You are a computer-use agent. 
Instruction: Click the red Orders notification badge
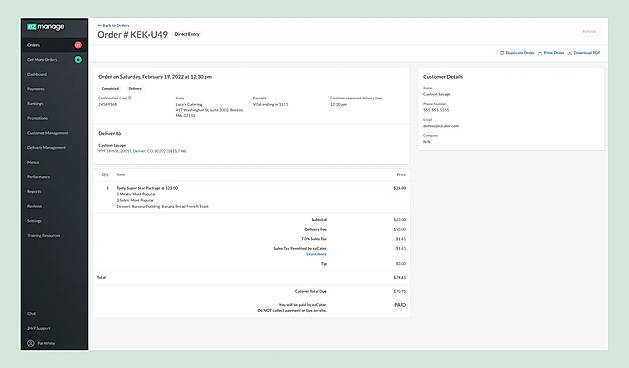pos(78,45)
